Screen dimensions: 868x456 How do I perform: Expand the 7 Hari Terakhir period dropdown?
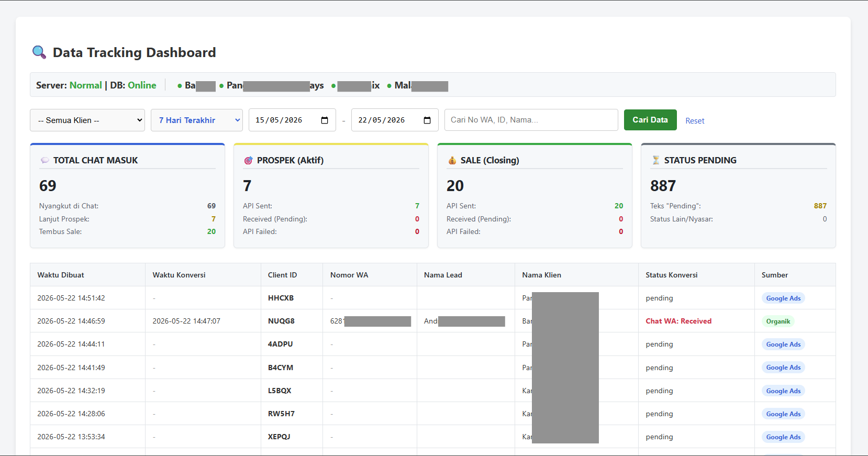[197, 120]
